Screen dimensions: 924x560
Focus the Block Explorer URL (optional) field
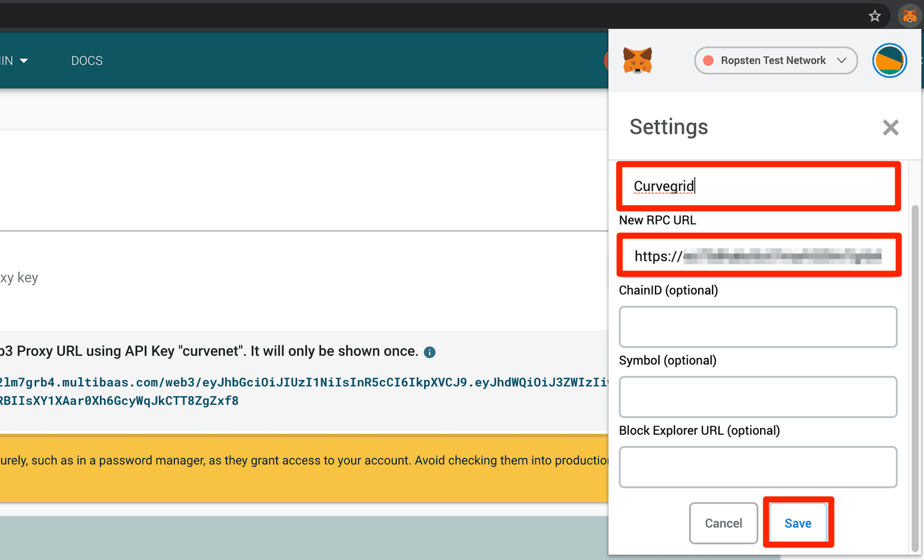coord(758,466)
